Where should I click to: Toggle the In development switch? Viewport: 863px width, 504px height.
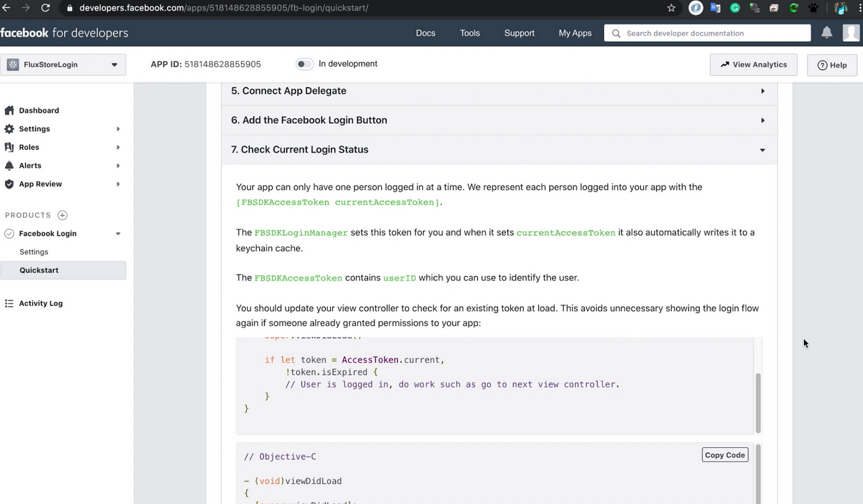click(305, 64)
